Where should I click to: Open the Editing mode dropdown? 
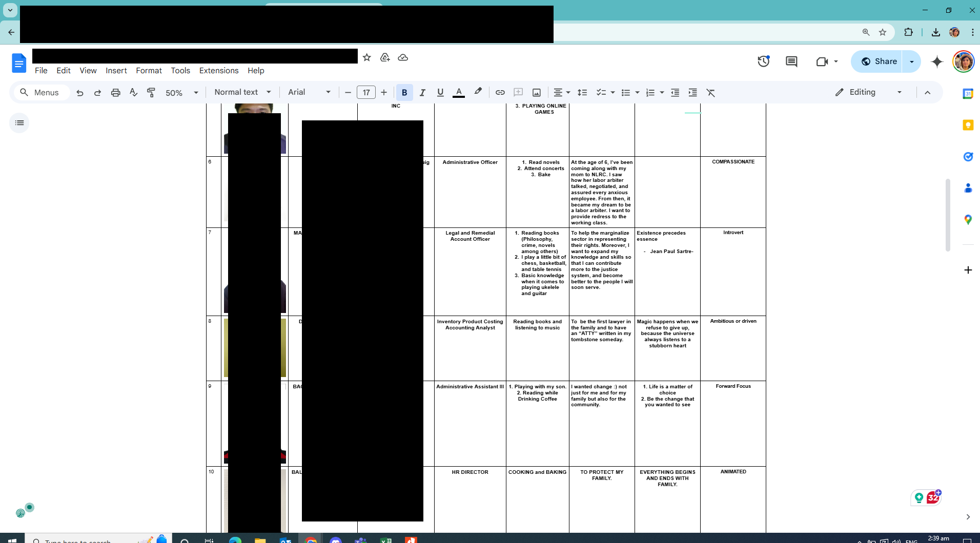868,92
